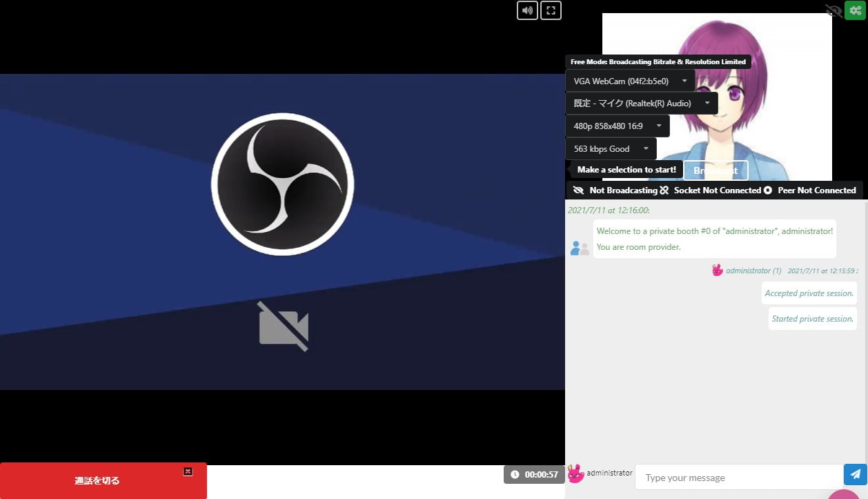Send the chat message with paper plane
The height and width of the screenshot is (499, 868).
click(856, 474)
